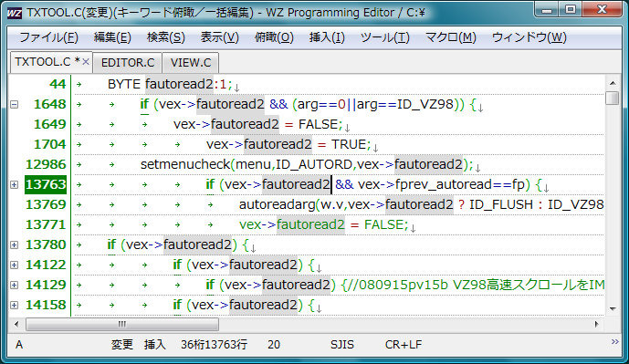The width and height of the screenshot is (629, 364).
Task: Click the horizontal scrollbar left arrow
Action: [16, 324]
